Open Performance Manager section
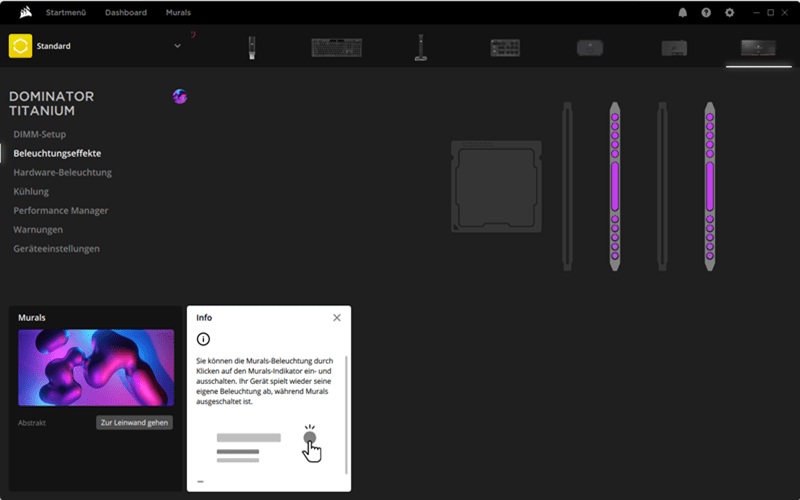Viewport: 800px width, 500px height. coord(61,210)
